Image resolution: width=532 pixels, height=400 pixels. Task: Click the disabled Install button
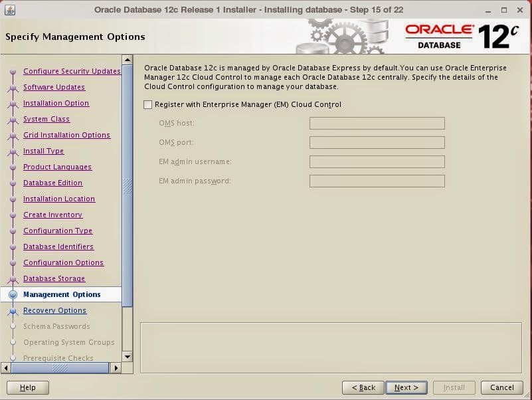pos(454,387)
